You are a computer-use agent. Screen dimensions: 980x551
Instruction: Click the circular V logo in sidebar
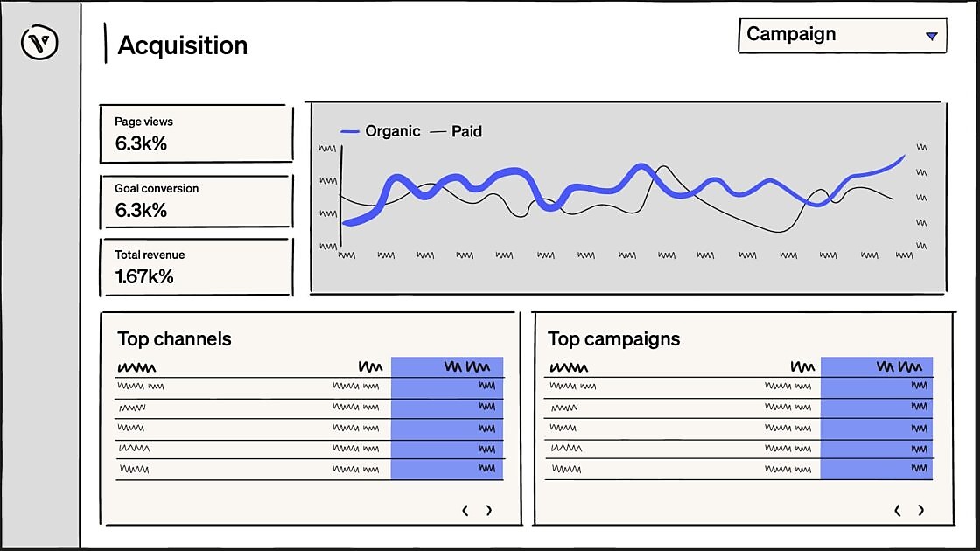39,43
